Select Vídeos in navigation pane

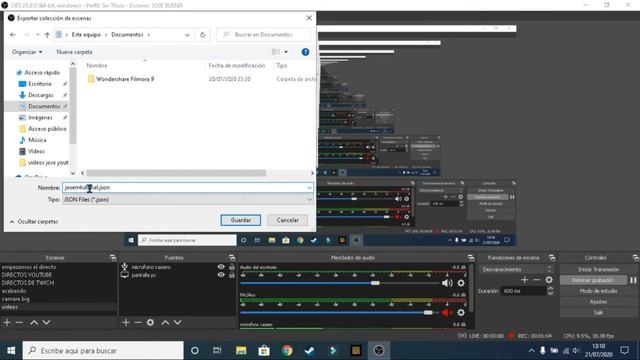pos(36,151)
